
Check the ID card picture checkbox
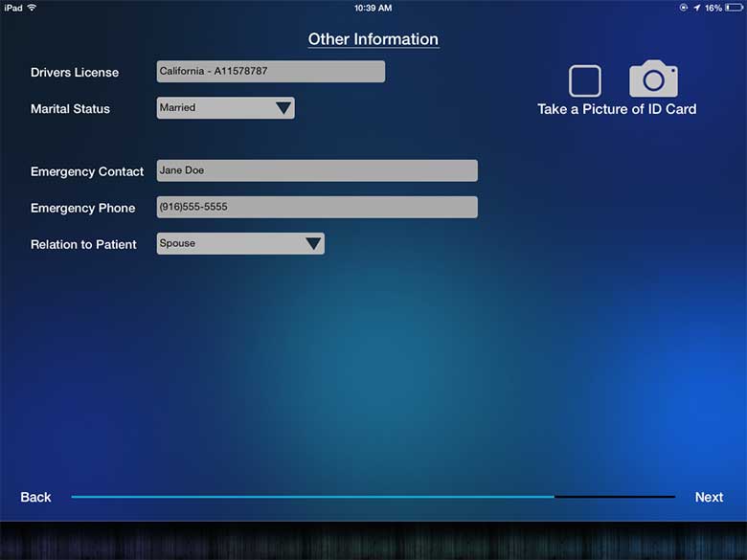point(584,81)
